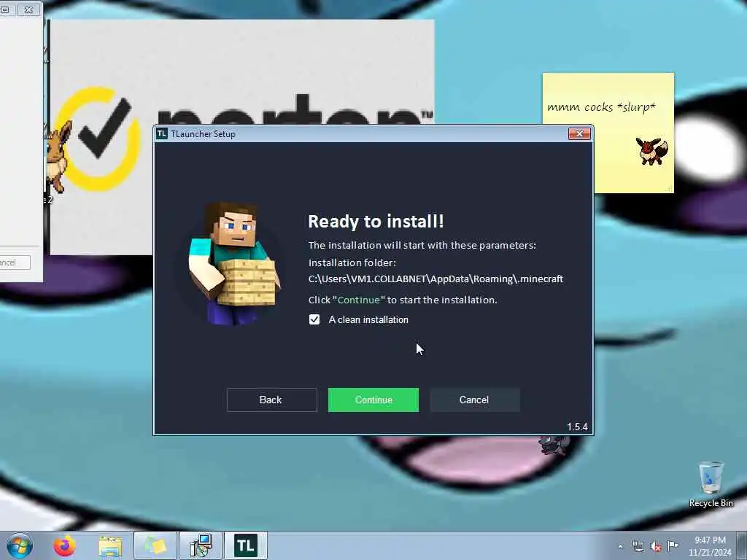The height and width of the screenshot is (560, 747).
Task: Click the Eevee sprite beside Norton window
Action: 58,156
